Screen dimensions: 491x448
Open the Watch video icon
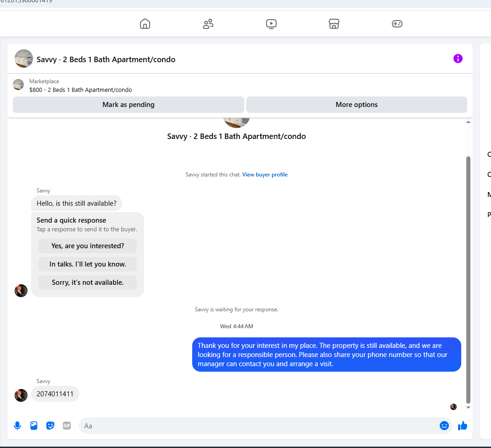tap(271, 24)
